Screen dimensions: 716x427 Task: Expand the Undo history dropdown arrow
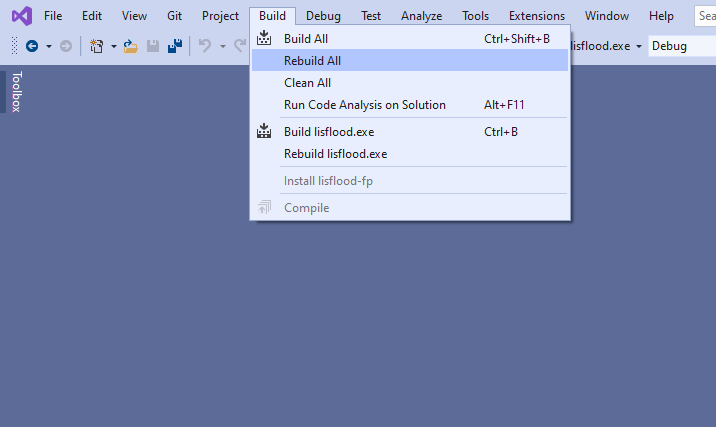click(x=223, y=46)
